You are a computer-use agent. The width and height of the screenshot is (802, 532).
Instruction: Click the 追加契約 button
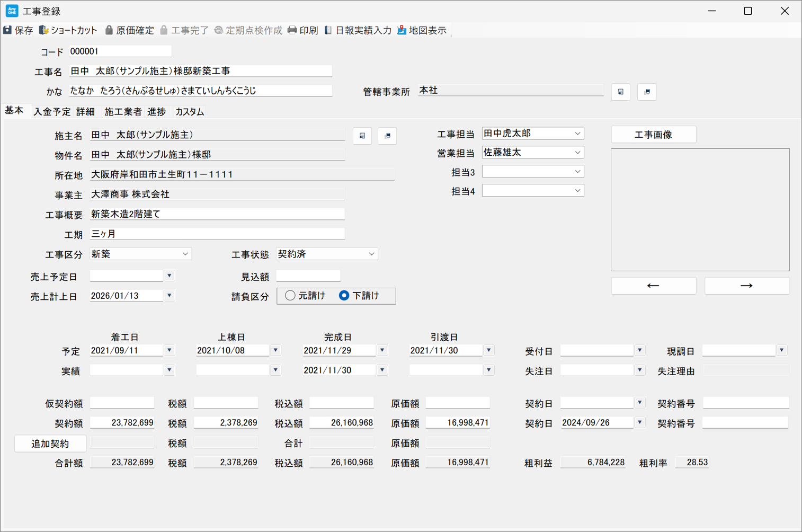point(50,444)
